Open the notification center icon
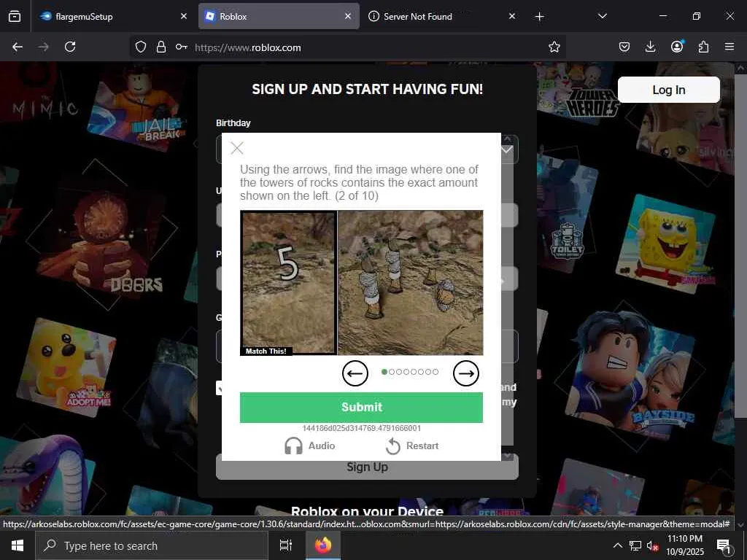The image size is (747, 560). click(x=724, y=545)
